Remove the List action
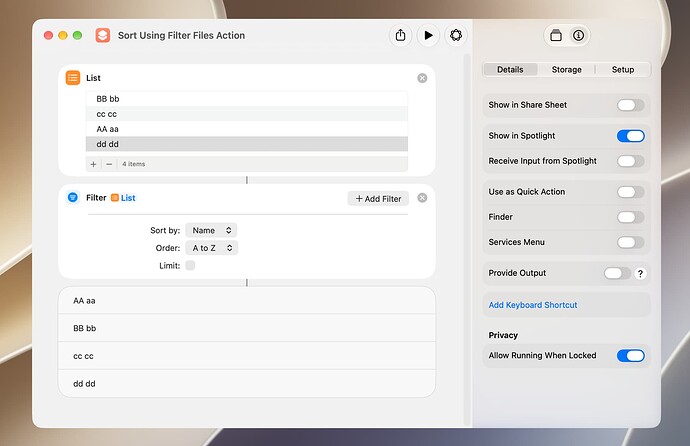Image resolution: width=690 pixels, height=446 pixels. (x=422, y=78)
